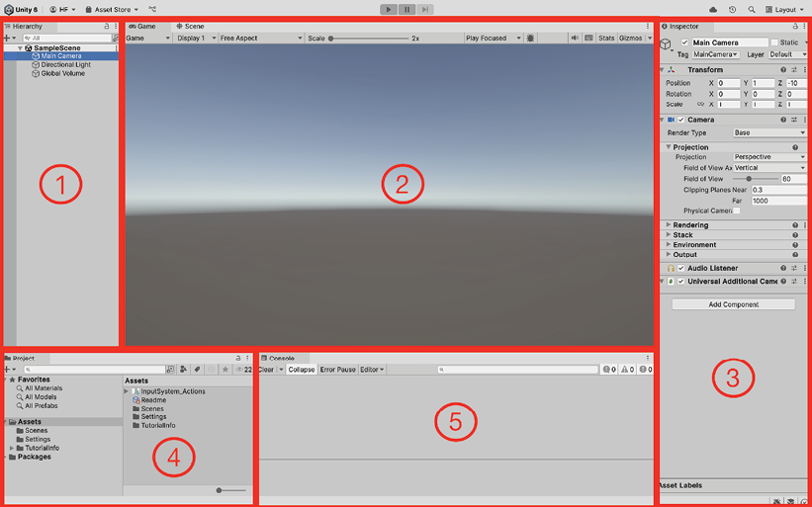This screenshot has width=812, height=507.
Task: Toggle Error Pause in Console
Action: (337, 370)
